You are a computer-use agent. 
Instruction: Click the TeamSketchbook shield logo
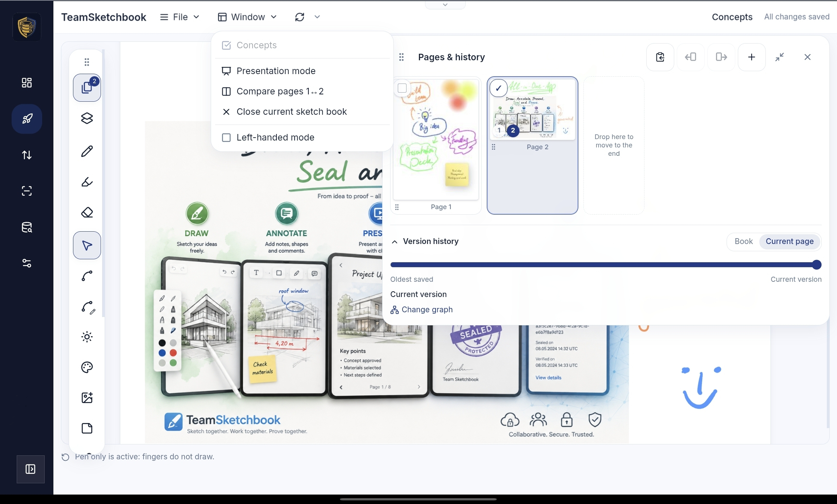tap(27, 27)
